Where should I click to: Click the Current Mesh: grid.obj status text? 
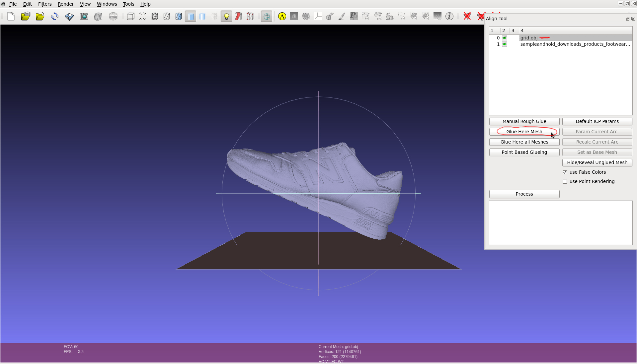tap(338, 347)
